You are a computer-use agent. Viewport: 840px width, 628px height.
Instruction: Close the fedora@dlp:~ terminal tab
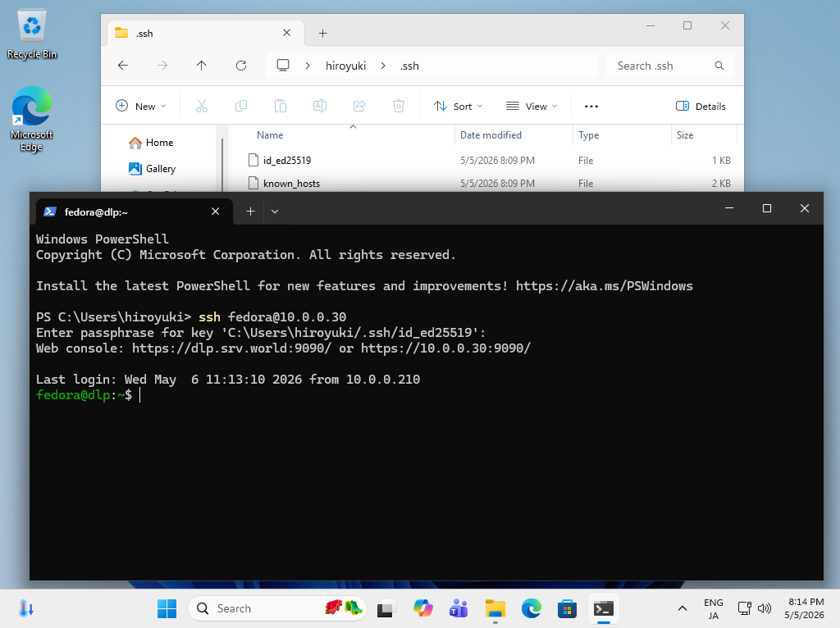click(216, 212)
